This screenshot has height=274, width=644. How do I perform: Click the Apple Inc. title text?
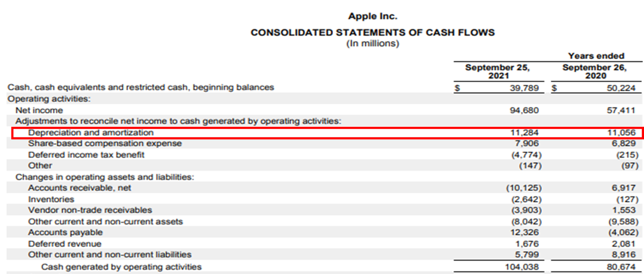[x=373, y=16]
